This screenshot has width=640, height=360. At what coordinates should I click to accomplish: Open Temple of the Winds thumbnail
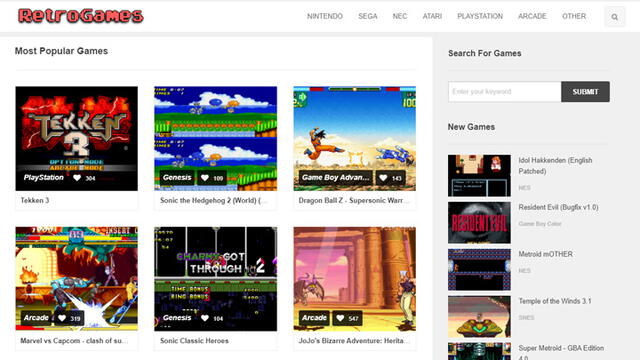tap(479, 316)
